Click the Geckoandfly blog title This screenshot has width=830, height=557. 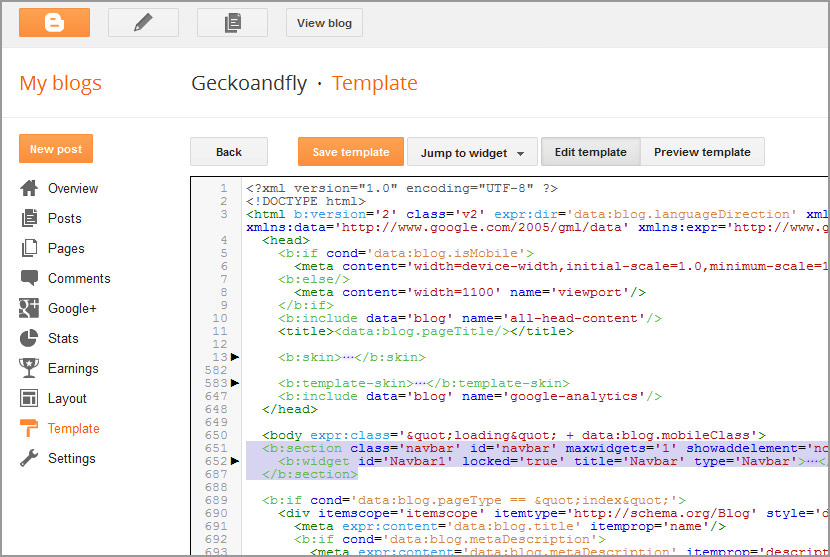[249, 83]
